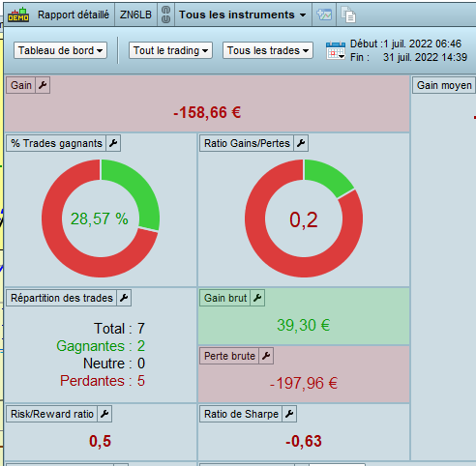Open Répartition des trades wrench settings
Image resolution: width=476 pixels, height=466 pixels.
pyautogui.click(x=124, y=298)
